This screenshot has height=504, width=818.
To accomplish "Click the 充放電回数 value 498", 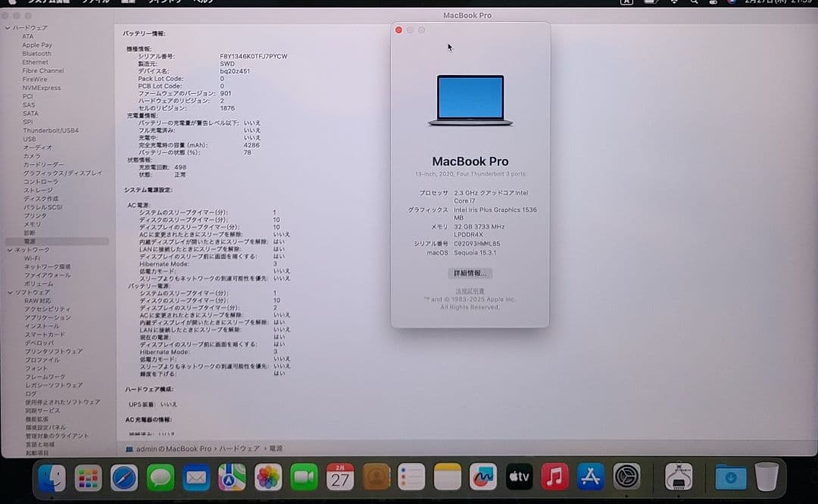I will tap(180, 167).
